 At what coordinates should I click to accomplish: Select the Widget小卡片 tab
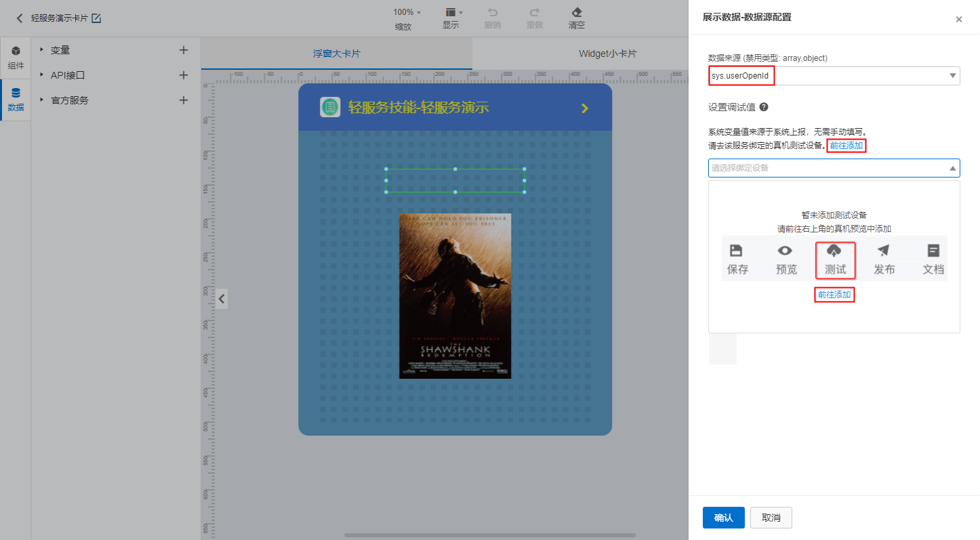click(607, 54)
